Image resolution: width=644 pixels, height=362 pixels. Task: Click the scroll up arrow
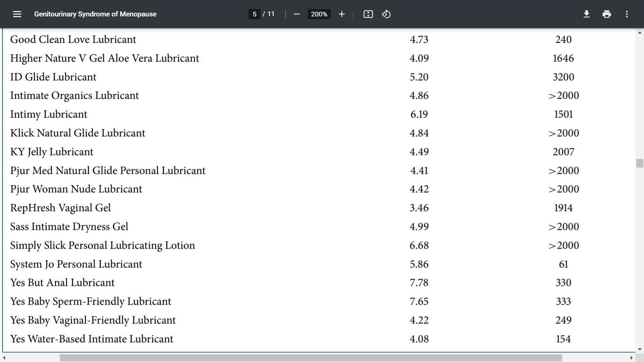pos(640,33)
